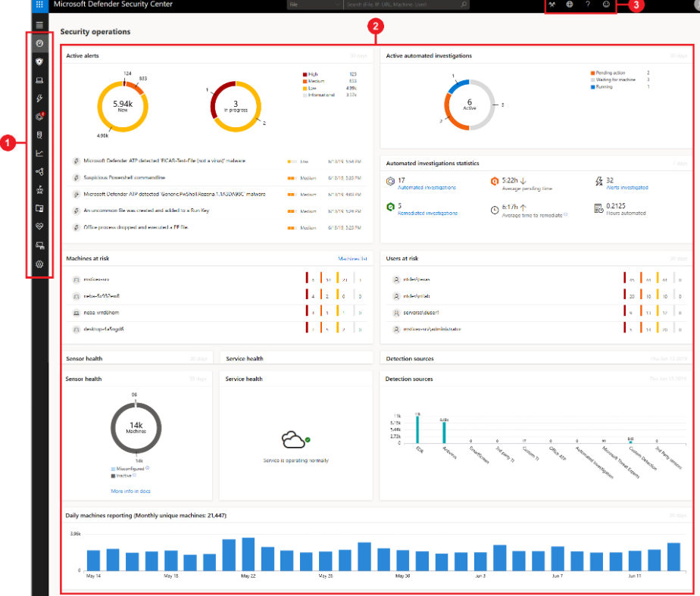The width and height of the screenshot is (700, 596).
Task: Open simulations folder icon in sidebar
Action: tap(39, 208)
